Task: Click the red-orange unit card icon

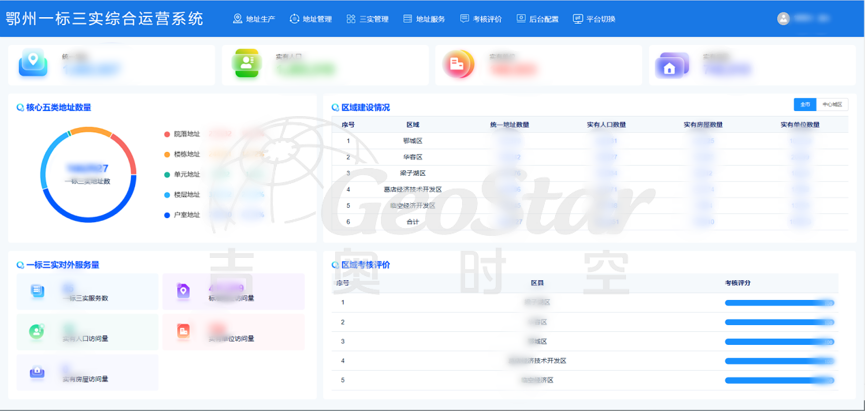Action: (x=459, y=64)
